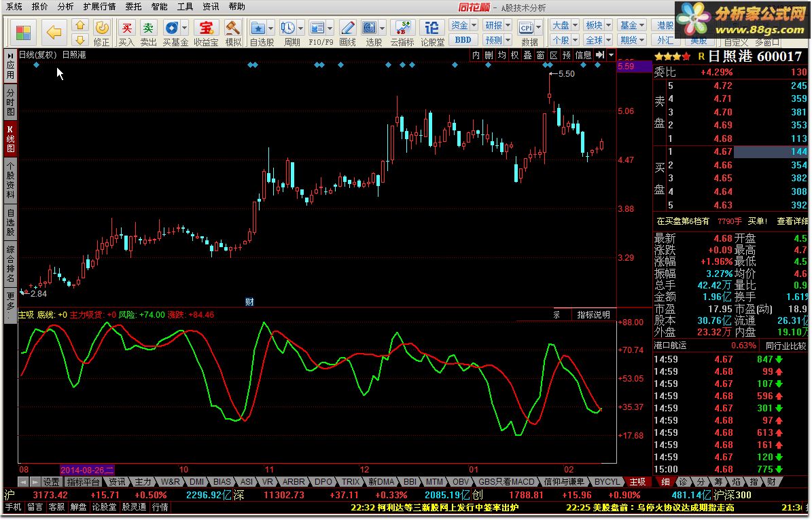Click the 客服 status bar button
The height and width of the screenshot is (520, 812).
click(x=56, y=507)
